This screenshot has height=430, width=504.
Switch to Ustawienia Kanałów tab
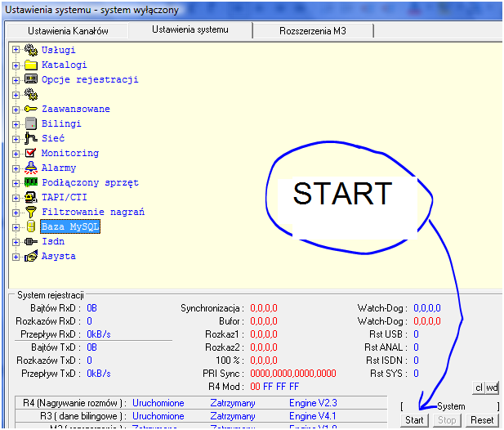click(x=68, y=31)
